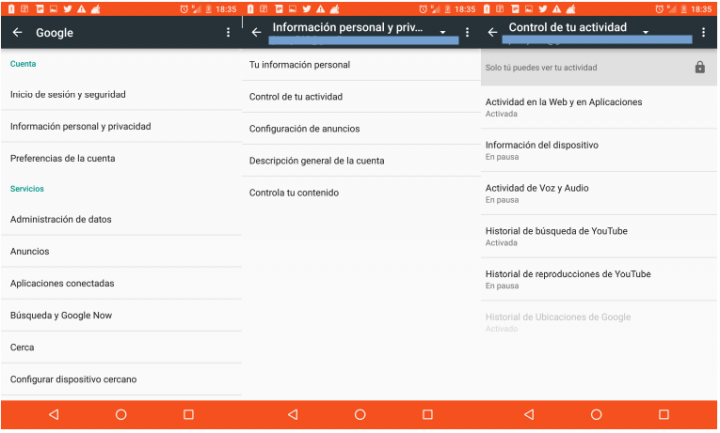Open Cerca settings

pos(121,348)
